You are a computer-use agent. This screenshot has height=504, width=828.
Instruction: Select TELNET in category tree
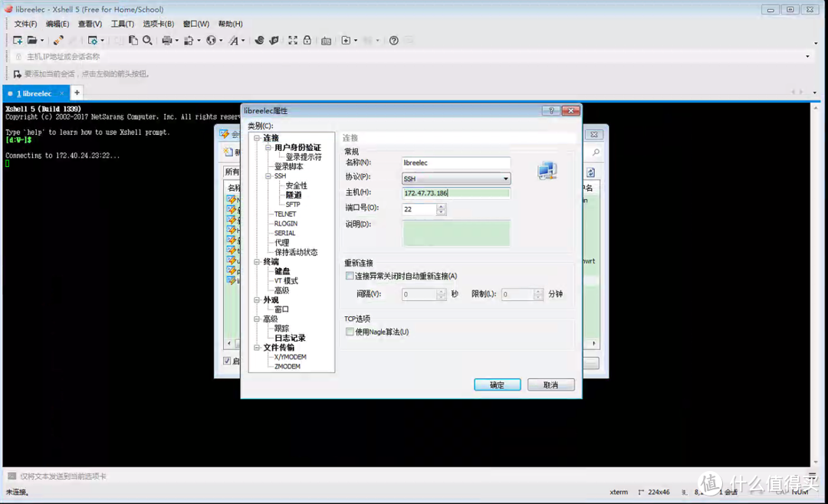pos(285,214)
